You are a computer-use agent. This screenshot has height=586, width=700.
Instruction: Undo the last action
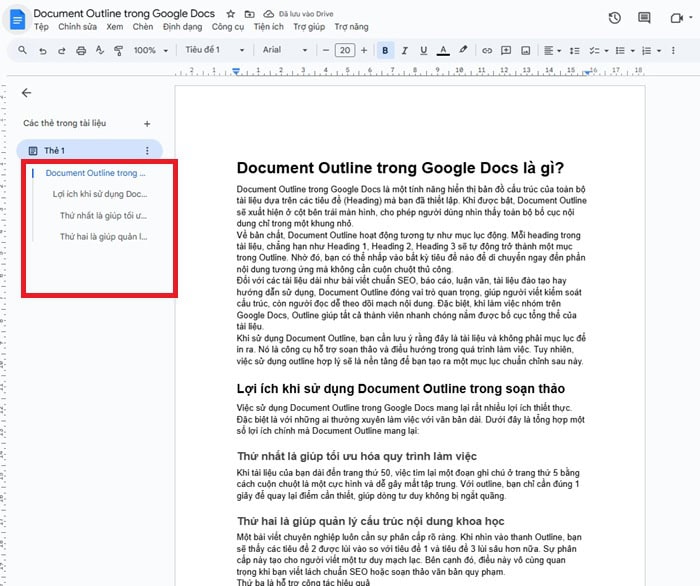[x=42, y=51]
